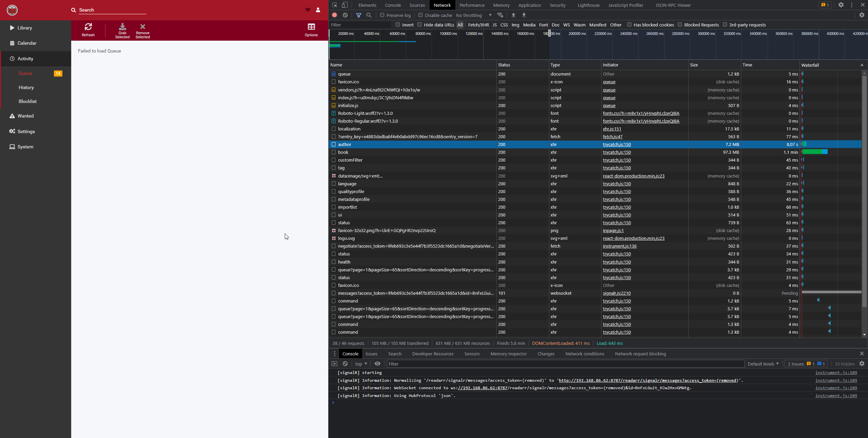Screen dimensions: 868x438
Task: Switch to the Performance tab
Action: (472, 5)
